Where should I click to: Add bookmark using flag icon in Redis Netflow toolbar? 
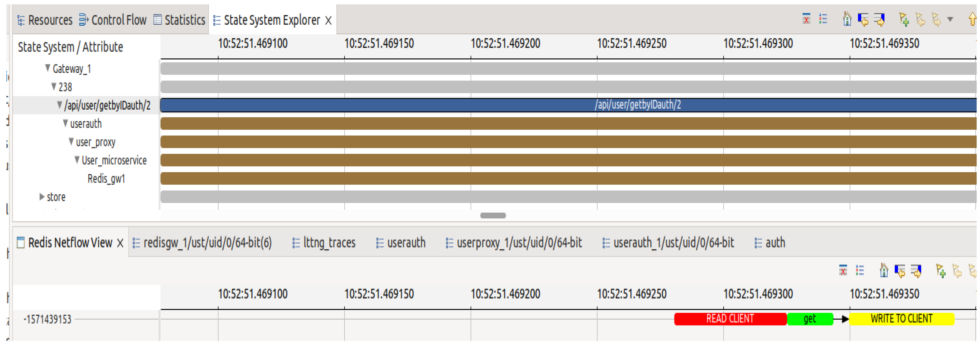click(940, 271)
